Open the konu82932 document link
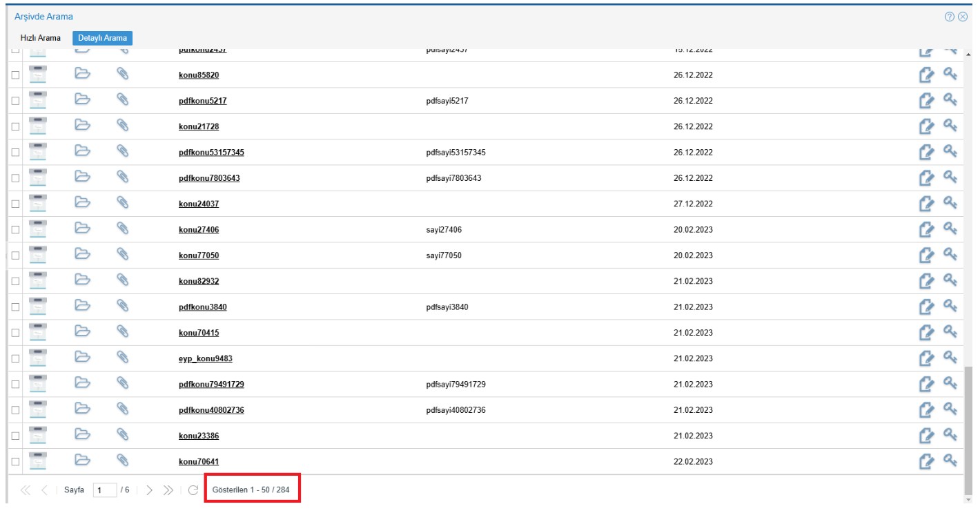980x522 pixels. (x=199, y=281)
